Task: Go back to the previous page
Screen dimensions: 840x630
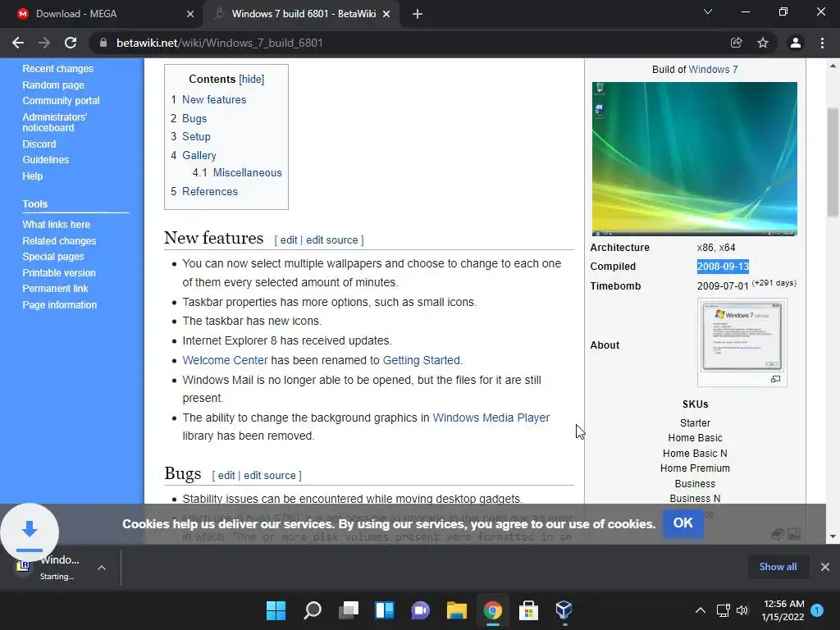Action: pyautogui.click(x=18, y=43)
